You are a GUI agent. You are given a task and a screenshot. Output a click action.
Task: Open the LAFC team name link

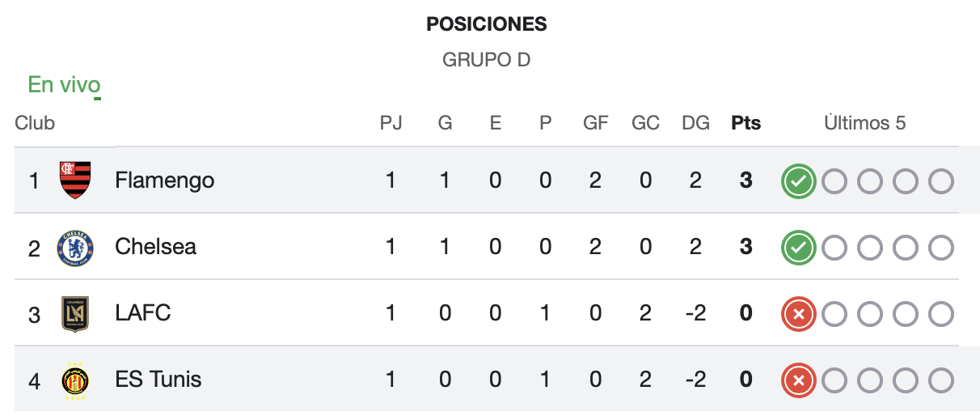pyautogui.click(x=143, y=312)
